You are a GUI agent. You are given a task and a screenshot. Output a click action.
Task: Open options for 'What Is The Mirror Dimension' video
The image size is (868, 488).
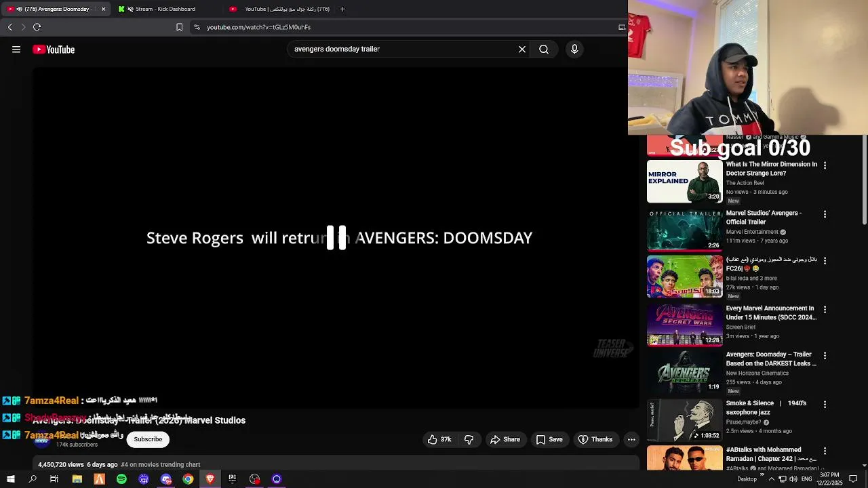[x=825, y=165]
